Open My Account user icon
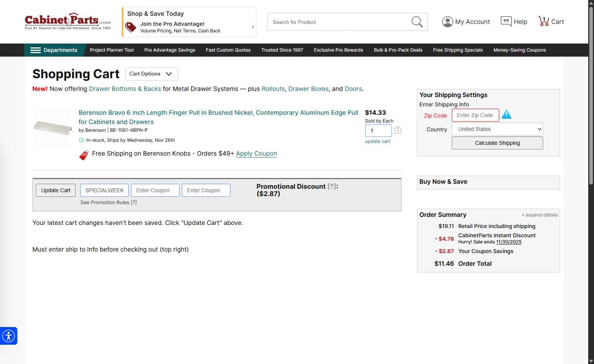The height and width of the screenshot is (364, 594). pyautogui.click(x=447, y=22)
